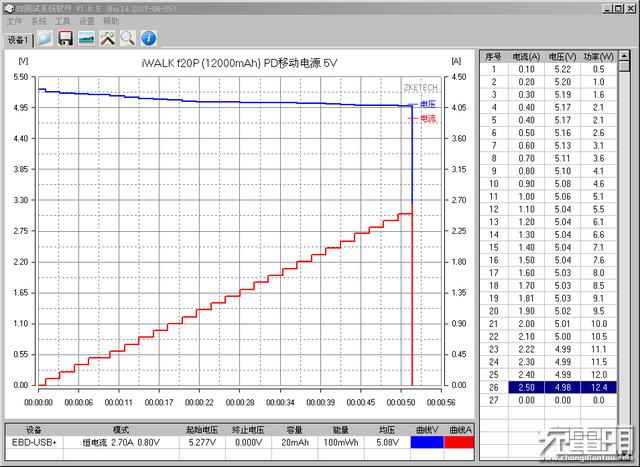The image size is (640, 467).
Task: Click the save-as-image picture icon
Action: coord(86,38)
